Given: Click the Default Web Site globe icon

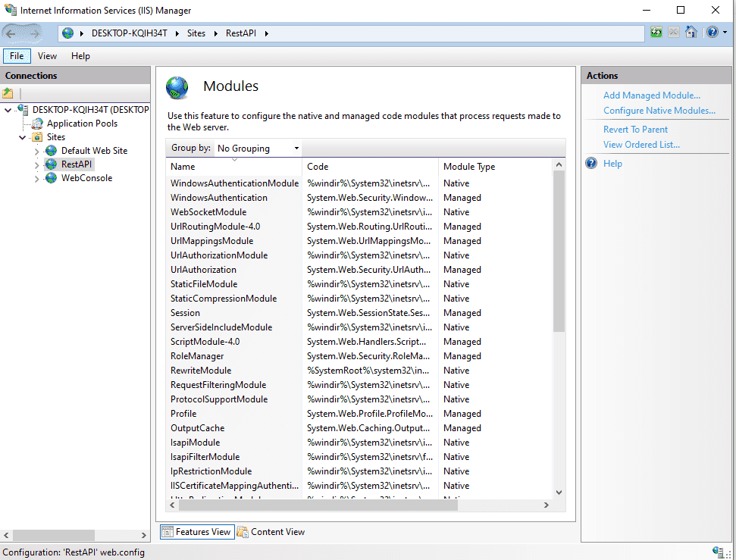Looking at the screenshot, I should click(x=51, y=151).
